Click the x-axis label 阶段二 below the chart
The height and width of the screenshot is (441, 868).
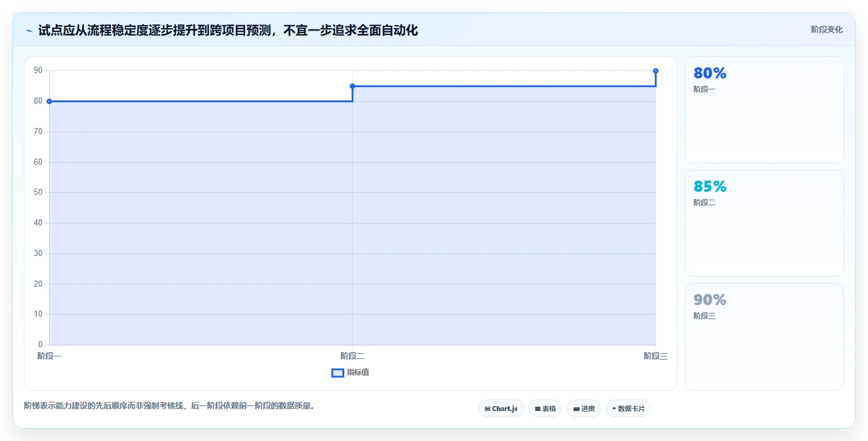click(352, 356)
